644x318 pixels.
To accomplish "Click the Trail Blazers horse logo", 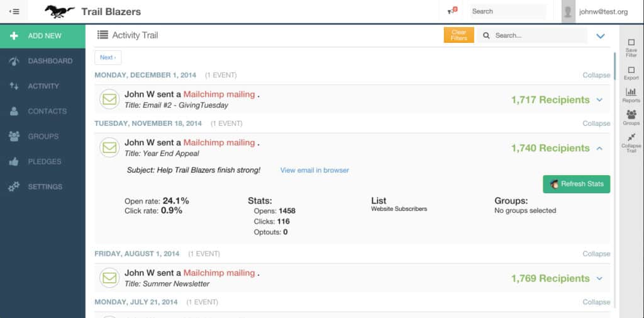I will point(60,11).
